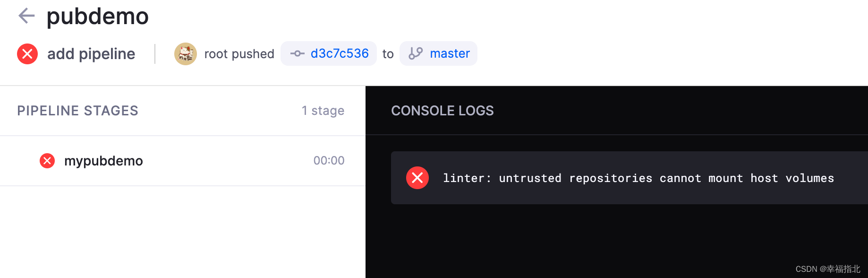Click the commit icon before d3c7c536
The height and width of the screenshot is (278, 868).
(x=297, y=53)
